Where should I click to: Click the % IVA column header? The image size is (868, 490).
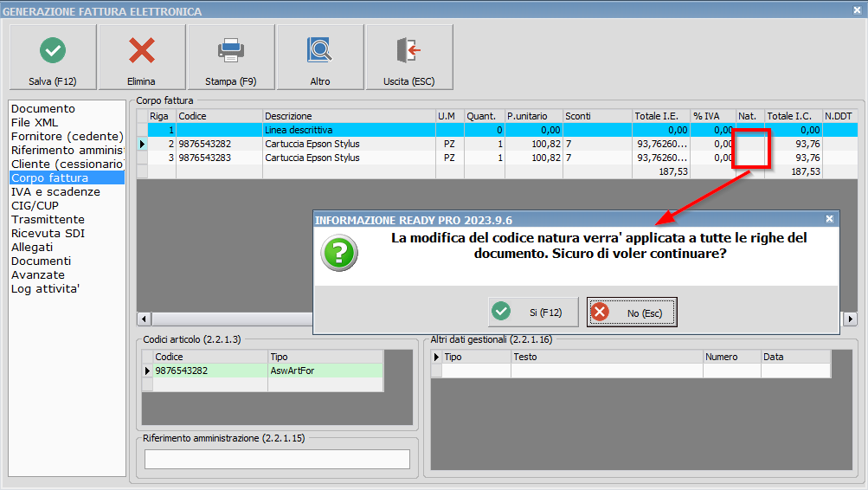[713, 116]
